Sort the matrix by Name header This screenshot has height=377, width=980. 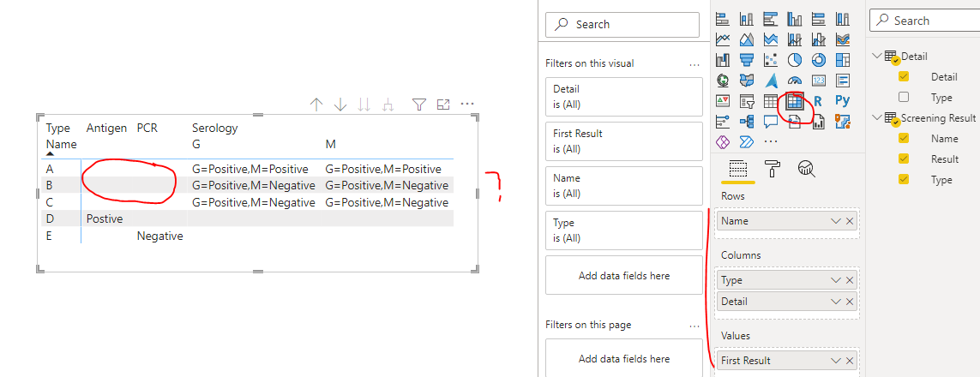pyautogui.click(x=61, y=145)
